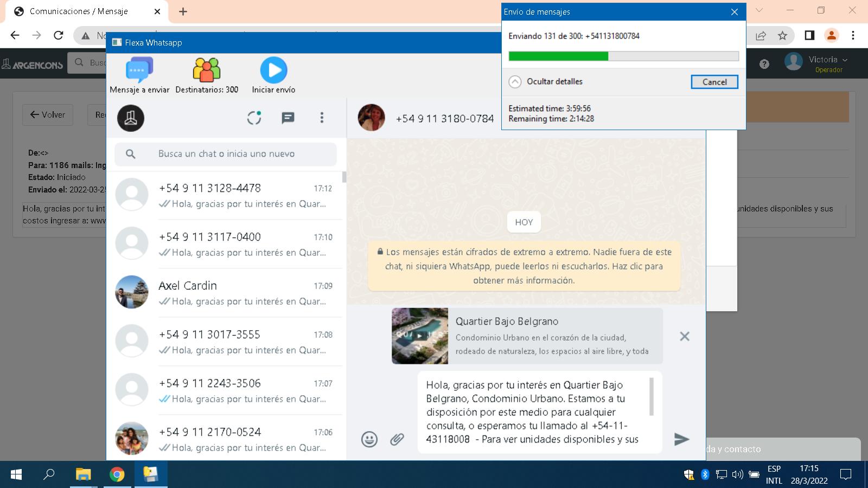Close the Envío de mensajes dialog
Screen dimensions: 868x488
[735, 12]
